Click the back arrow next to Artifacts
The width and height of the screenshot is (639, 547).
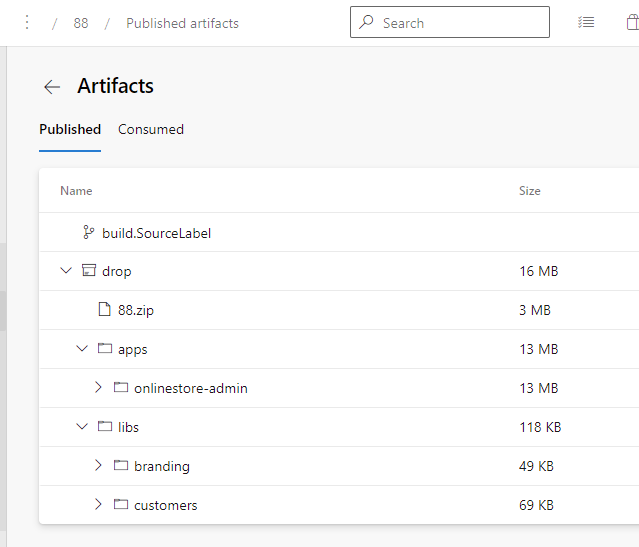(x=52, y=87)
